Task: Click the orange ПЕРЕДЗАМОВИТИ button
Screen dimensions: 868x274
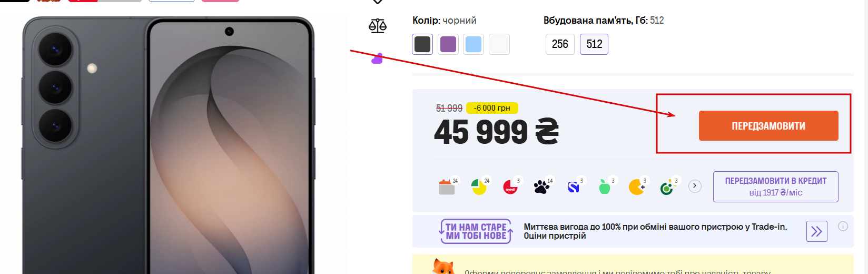Action: click(768, 126)
